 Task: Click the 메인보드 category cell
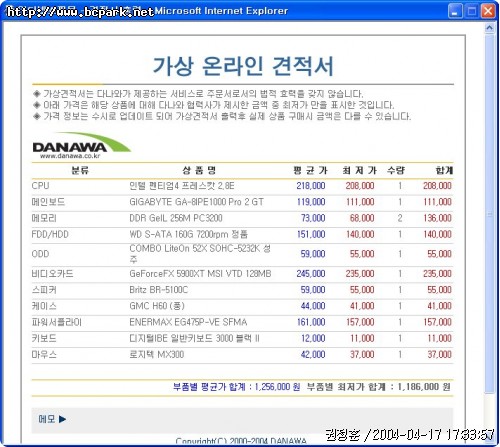48,202
